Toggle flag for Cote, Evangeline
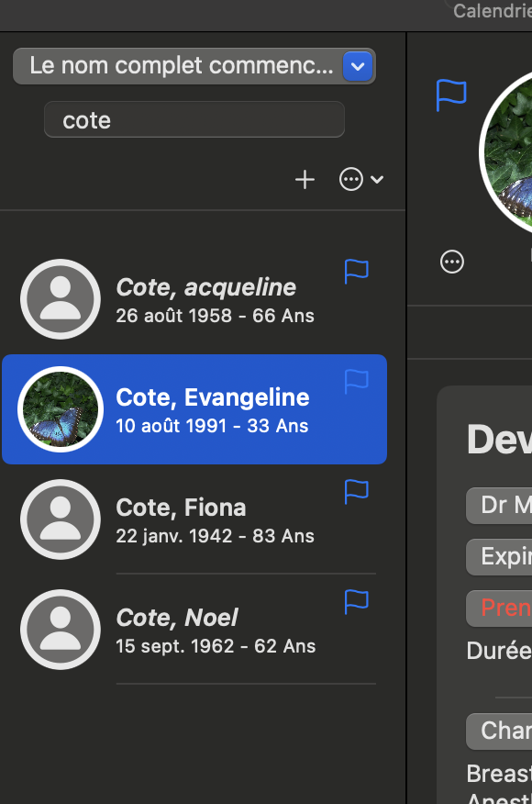The width and height of the screenshot is (532, 804). tap(356, 382)
